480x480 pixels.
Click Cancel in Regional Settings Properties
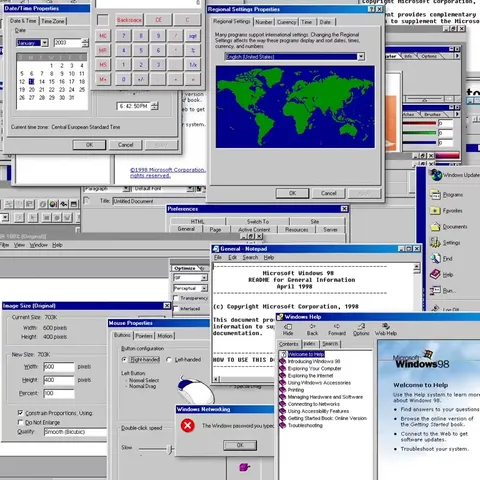click(x=328, y=193)
